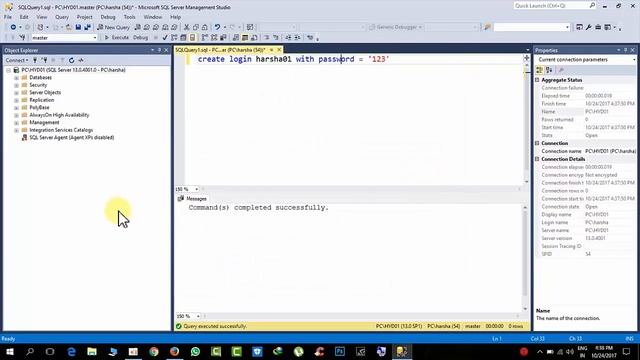Collapse the Aggregate Status section
This screenshot has width=640, height=360.
point(537,80)
